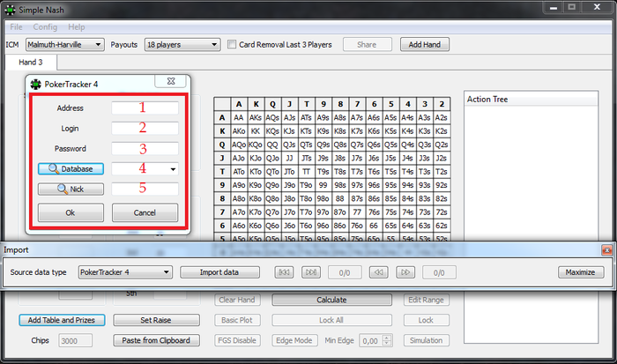Expand Source data type PokerTracker 4 dropdown

pyautogui.click(x=125, y=272)
